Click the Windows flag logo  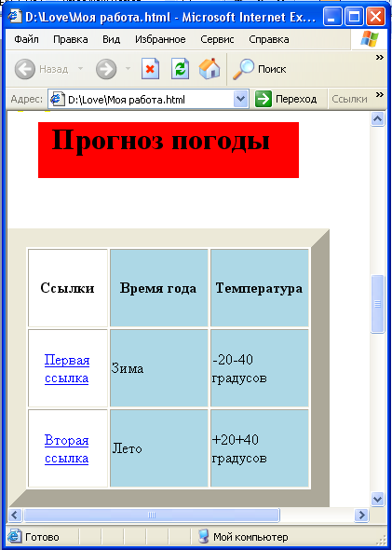pyautogui.click(x=370, y=39)
